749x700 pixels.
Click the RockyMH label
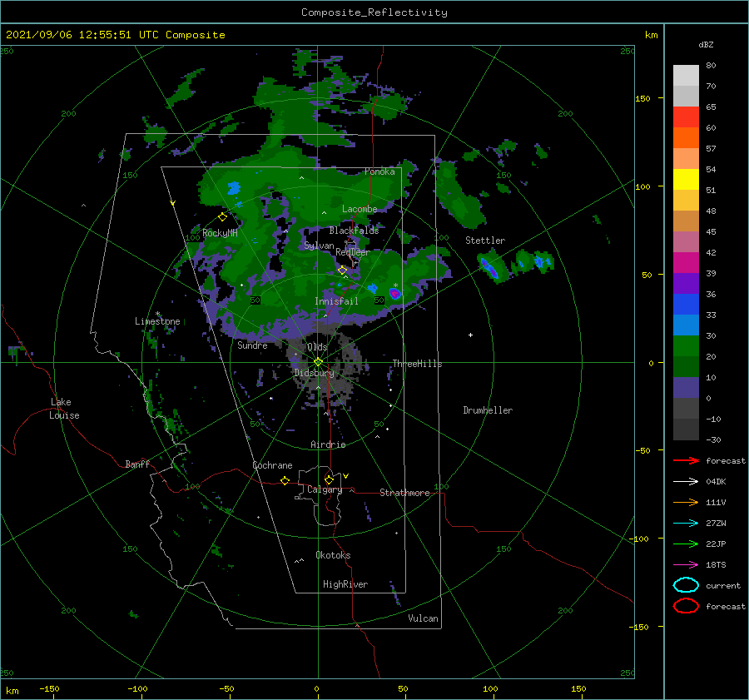point(220,233)
